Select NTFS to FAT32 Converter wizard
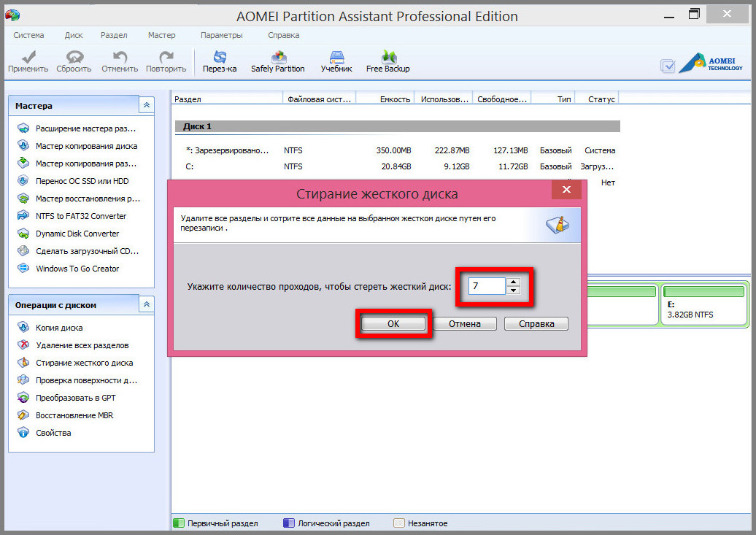The image size is (756, 535). coord(81,216)
